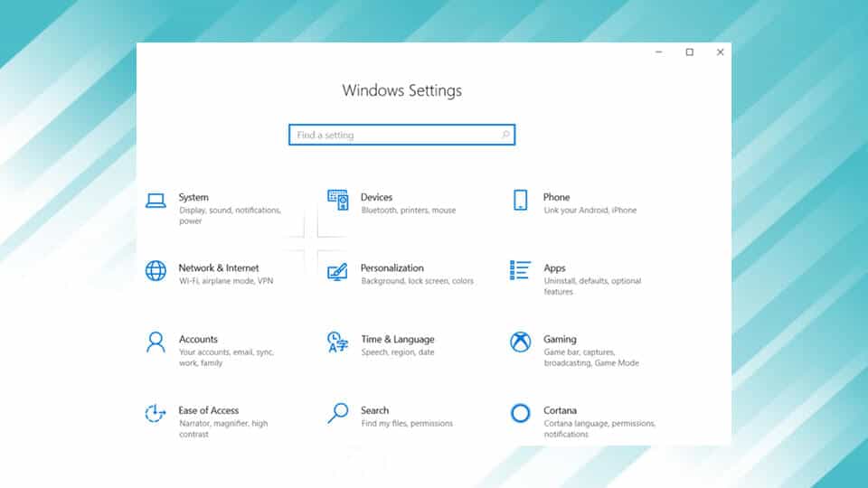Click 'Speech, region, date' description

tap(398, 352)
